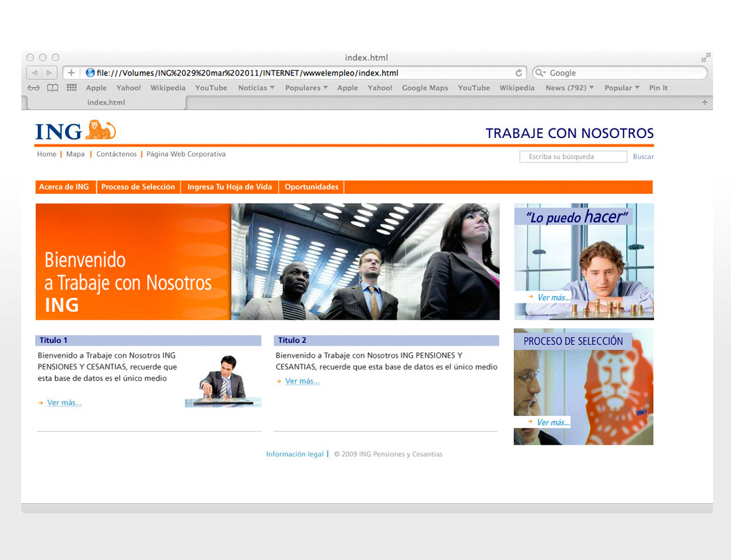Image resolution: width=731 pixels, height=560 pixels.
Task: Click the Google search magnifier icon
Action: (540, 73)
